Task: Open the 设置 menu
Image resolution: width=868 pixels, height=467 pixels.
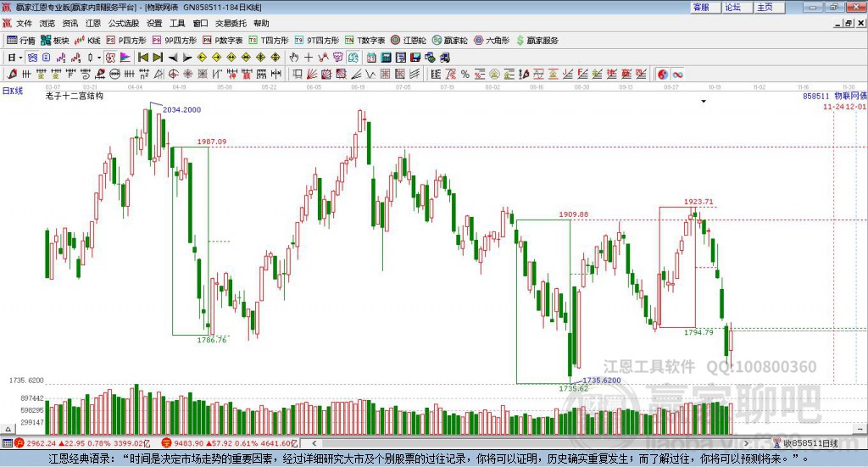Action: (154, 23)
